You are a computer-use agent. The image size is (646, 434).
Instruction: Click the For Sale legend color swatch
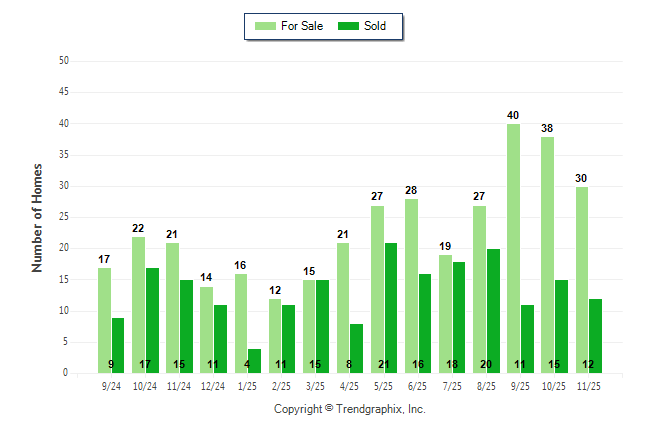267,26
